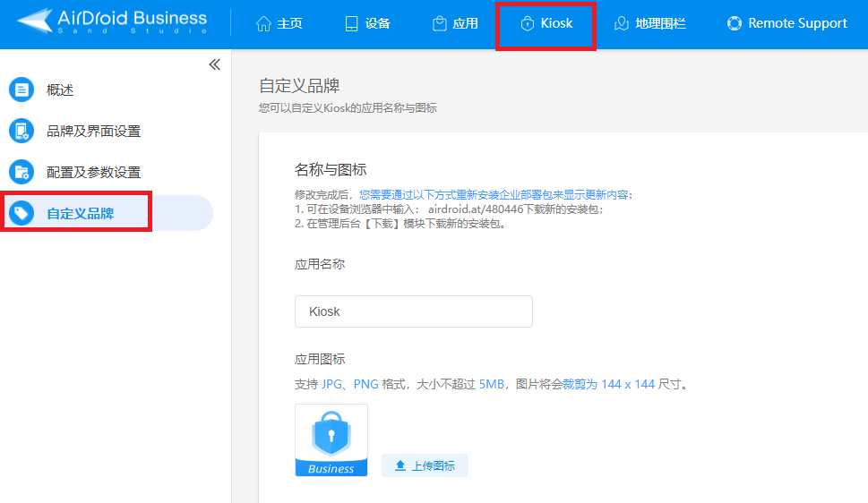Click the 自定义品牌 tag icon
868x503 pixels.
pyautogui.click(x=21, y=213)
